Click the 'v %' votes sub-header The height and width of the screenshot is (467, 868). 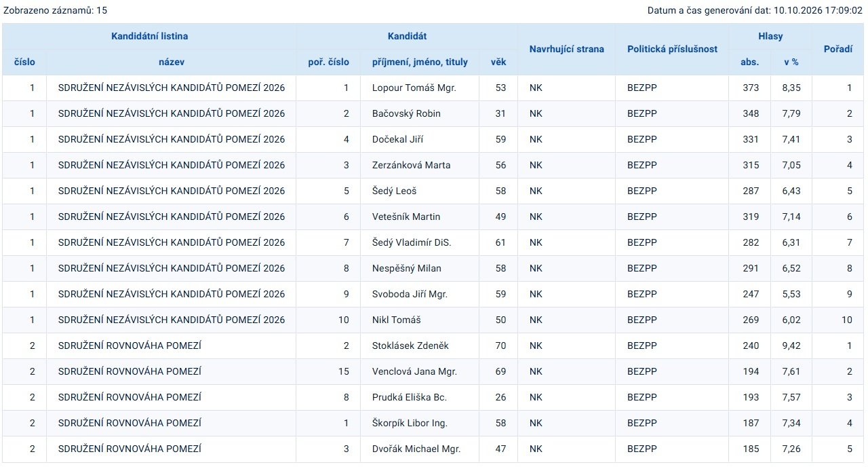click(x=791, y=62)
